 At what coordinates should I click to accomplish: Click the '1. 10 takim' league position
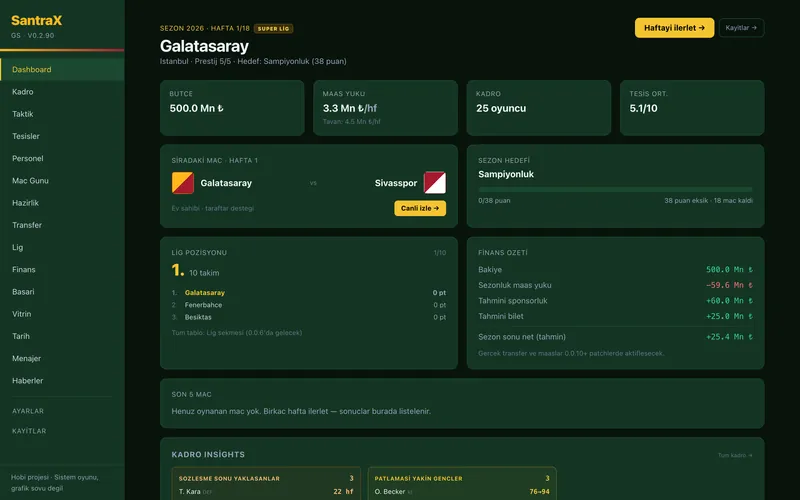(x=195, y=270)
